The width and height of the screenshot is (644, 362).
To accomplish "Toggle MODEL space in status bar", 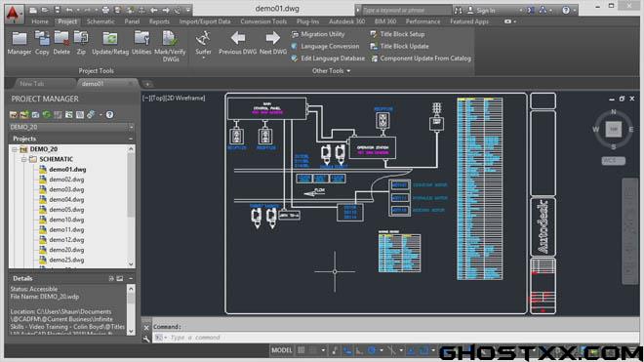I will pos(281,350).
